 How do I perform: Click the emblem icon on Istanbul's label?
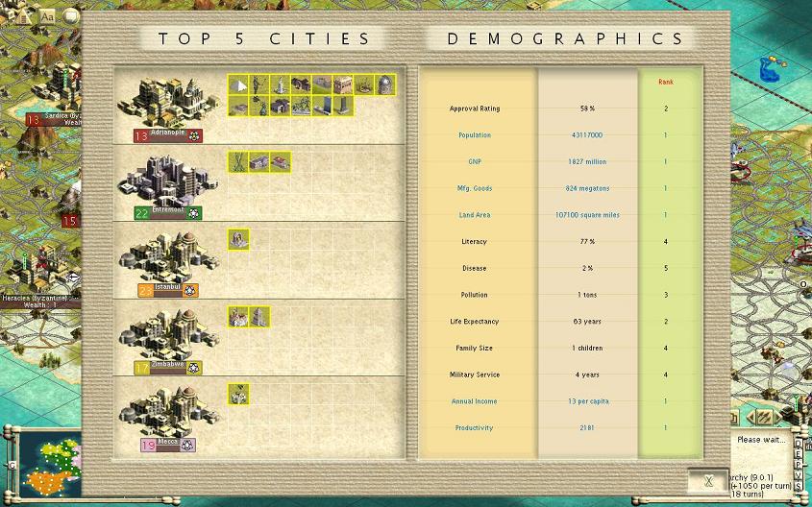click(189, 291)
